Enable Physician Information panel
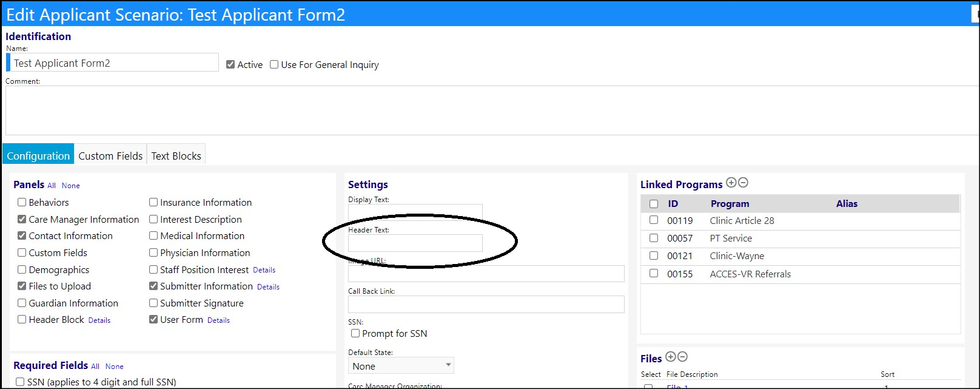 tap(153, 252)
